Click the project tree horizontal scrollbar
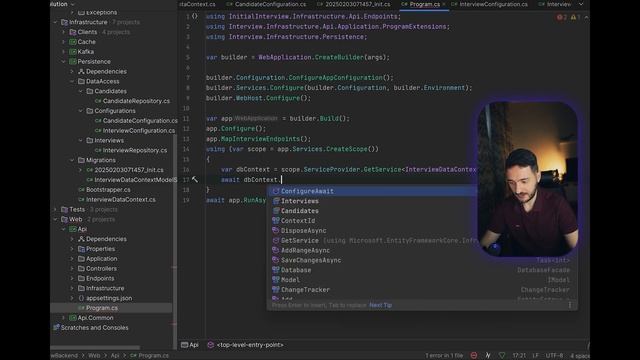 pyautogui.click(x=95, y=348)
